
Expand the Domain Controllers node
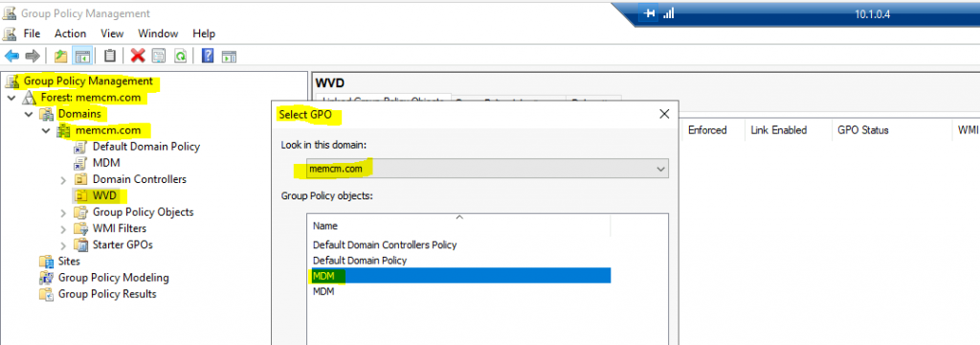(63, 180)
